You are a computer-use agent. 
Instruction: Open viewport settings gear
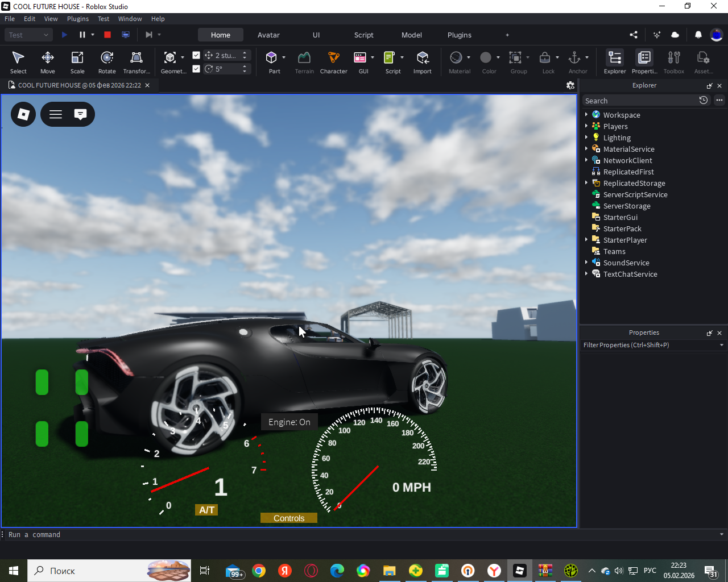pyautogui.click(x=570, y=85)
